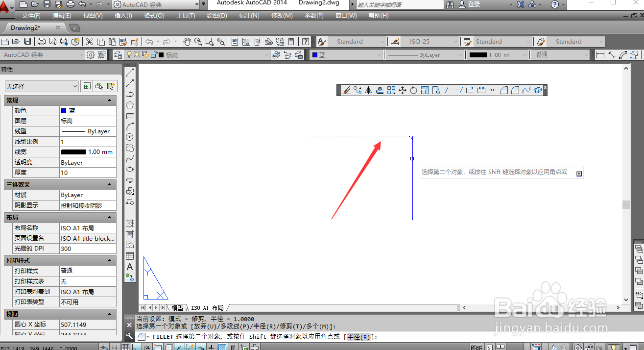
Task: Click the 半径(R) command option
Action: pyautogui.click(x=358, y=337)
